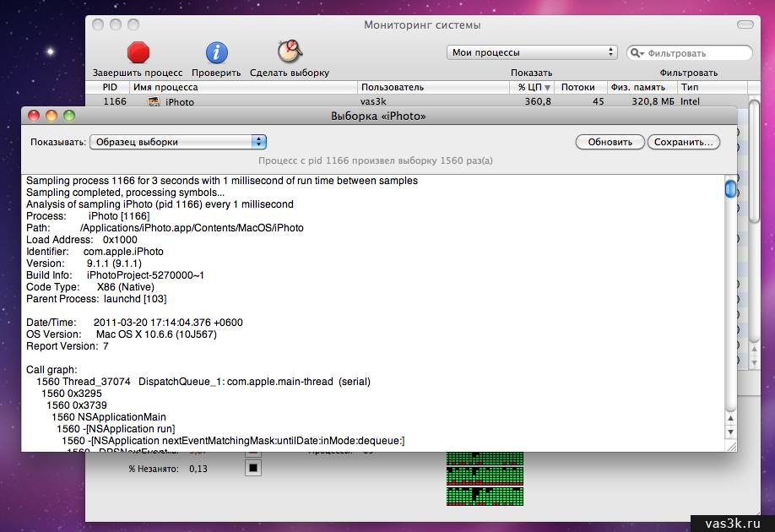
Task: Click the red Quit Process stop-sign icon
Action: click(138, 53)
